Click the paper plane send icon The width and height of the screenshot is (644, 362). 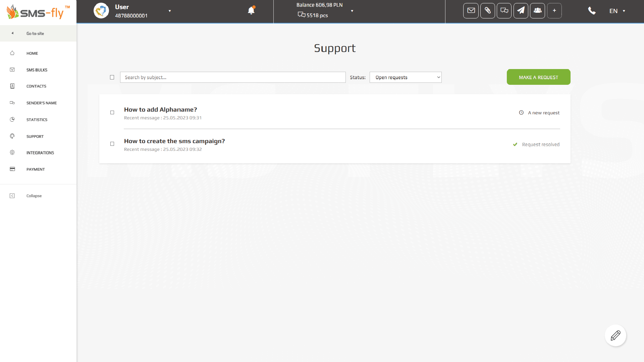coord(521,11)
